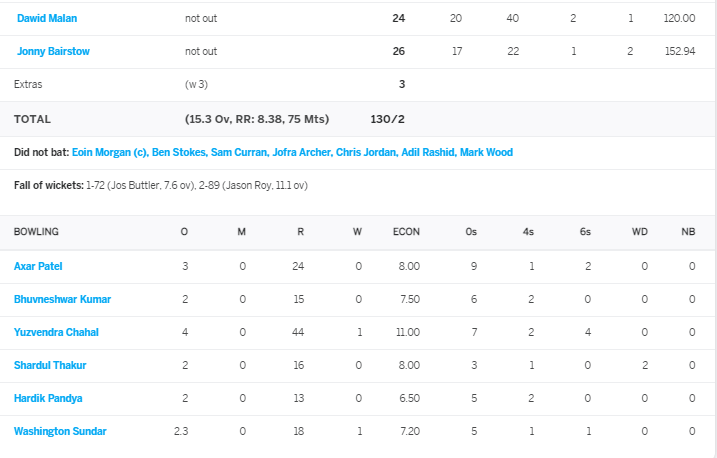This screenshot has height=458, width=717.
Task: Click the WD column header
Action: pyautogui.click(x=640, y=232)
